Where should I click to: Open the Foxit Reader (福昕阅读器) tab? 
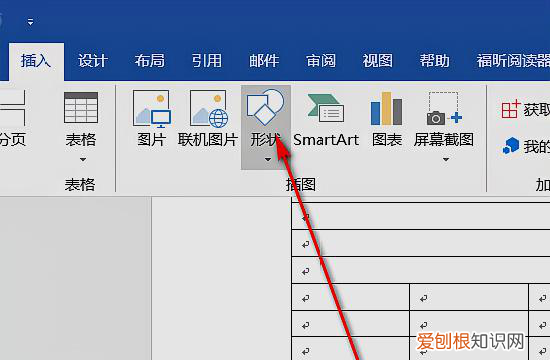513,61
